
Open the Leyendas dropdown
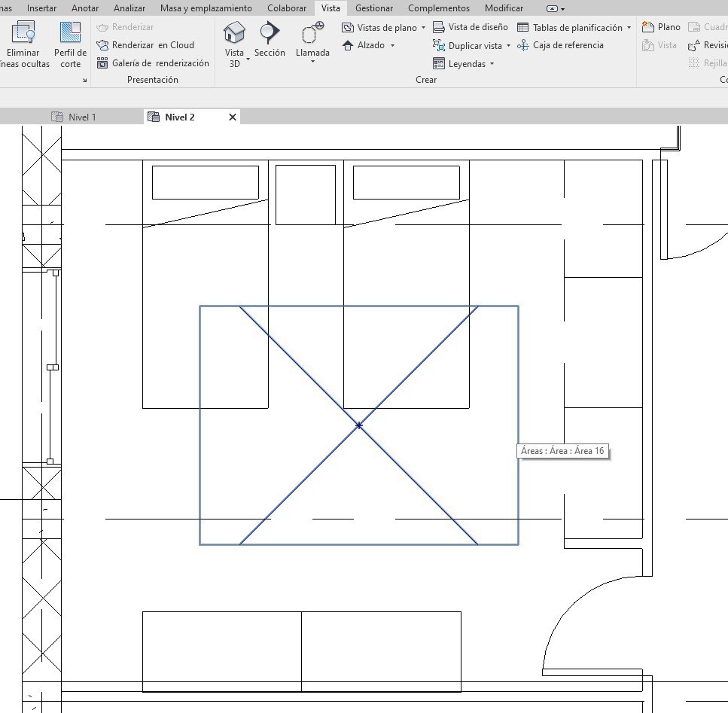click(x=492, y=64)
